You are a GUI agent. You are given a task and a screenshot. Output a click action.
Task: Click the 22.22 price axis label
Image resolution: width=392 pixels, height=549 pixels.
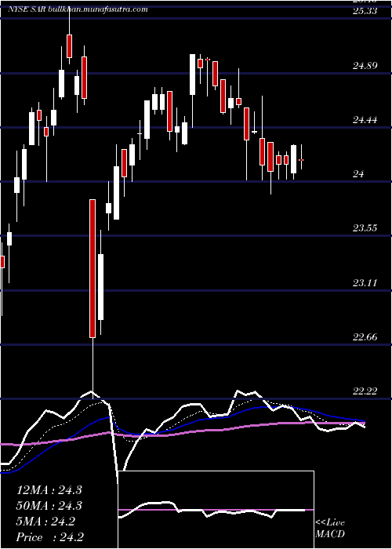[x=365, y=391]
